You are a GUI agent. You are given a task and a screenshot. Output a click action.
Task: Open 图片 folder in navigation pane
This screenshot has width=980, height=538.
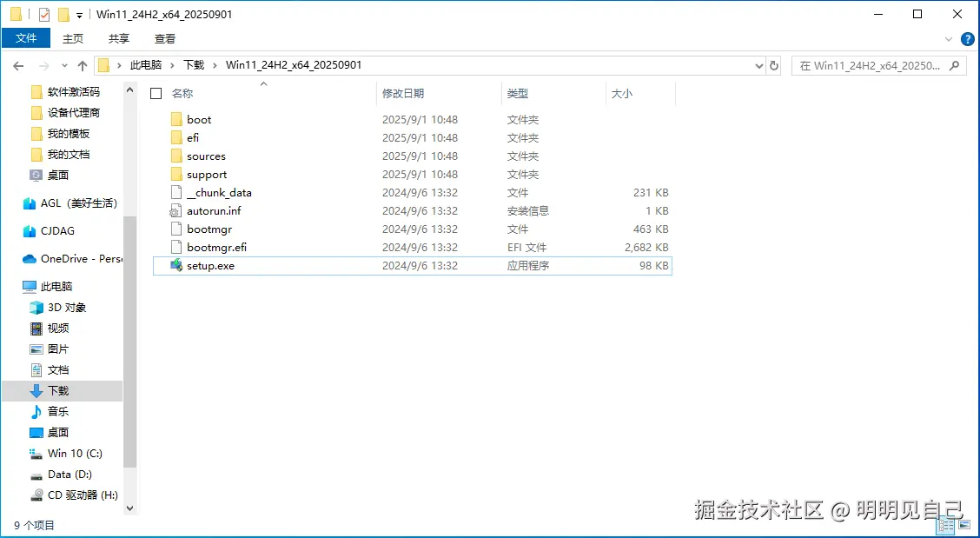(x=50, y=349)
